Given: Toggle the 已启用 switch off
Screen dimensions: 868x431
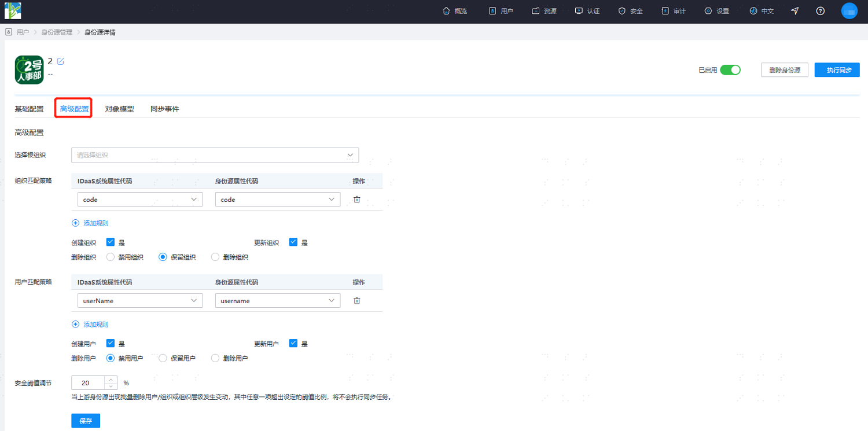Looking at the screenshot, I should [730, 70].
